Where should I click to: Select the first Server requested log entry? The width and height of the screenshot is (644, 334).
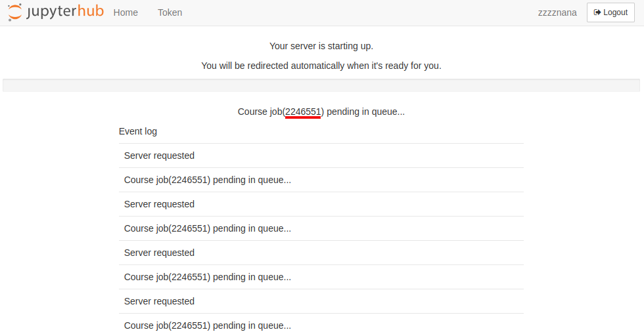pos(321,156)
